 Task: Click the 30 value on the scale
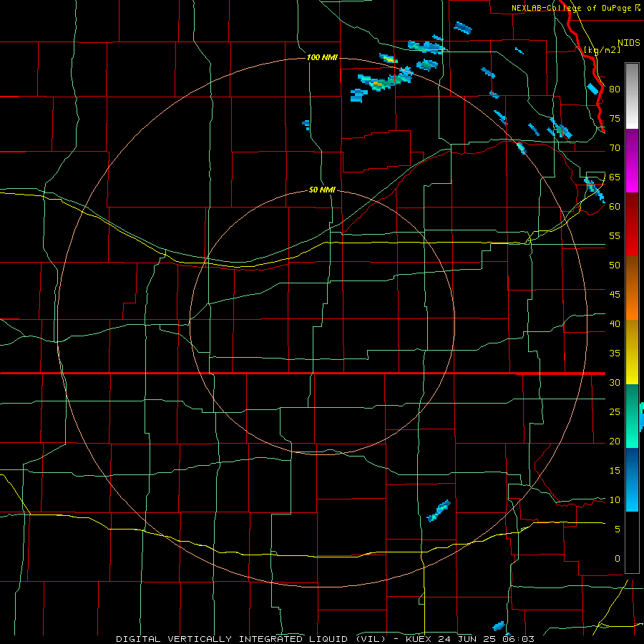tap(615, 383)
